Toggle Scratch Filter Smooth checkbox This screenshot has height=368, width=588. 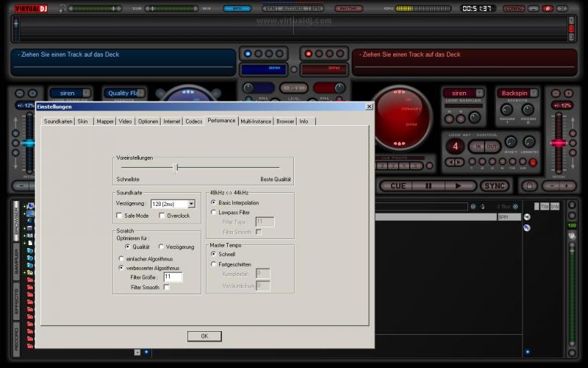(x=167, y=287)
